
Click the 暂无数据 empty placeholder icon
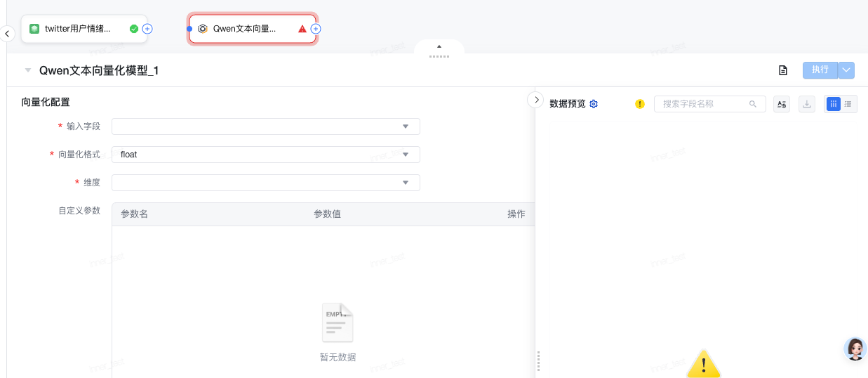(338, 323)
